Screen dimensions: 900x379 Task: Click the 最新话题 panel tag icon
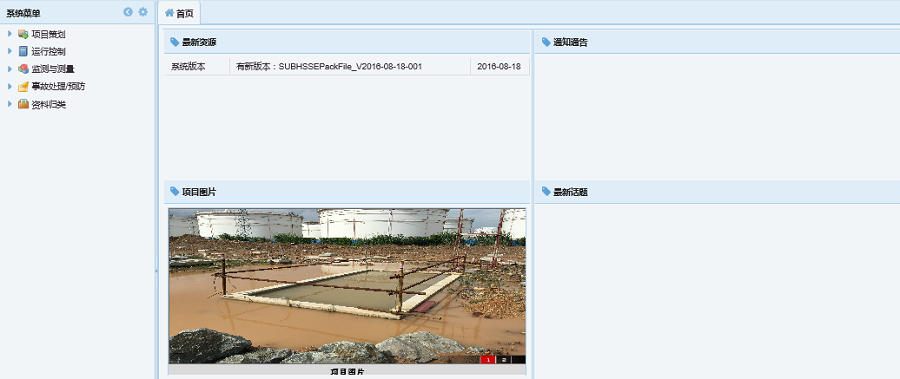546,192
